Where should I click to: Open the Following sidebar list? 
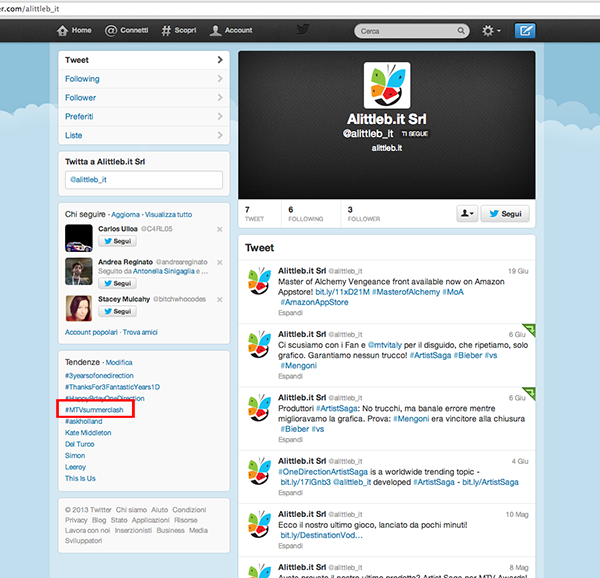pyautogui.click(x=144, y=79)
